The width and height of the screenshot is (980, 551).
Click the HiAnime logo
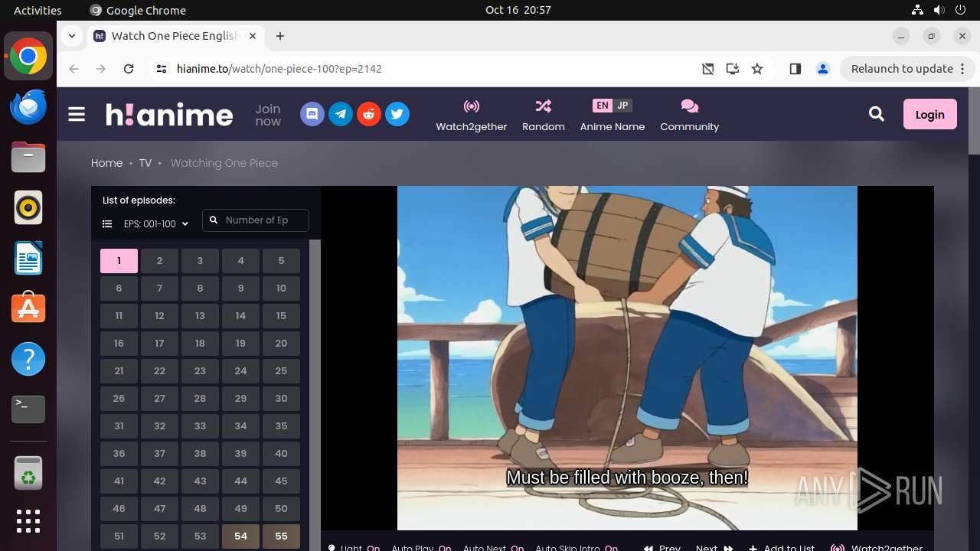pos(169,114)
